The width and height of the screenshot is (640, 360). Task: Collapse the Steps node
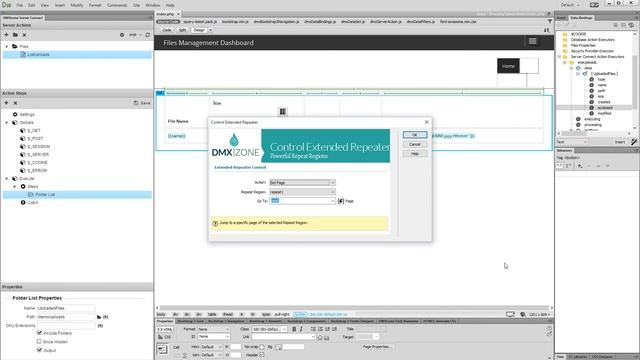(x=15, y=187)
